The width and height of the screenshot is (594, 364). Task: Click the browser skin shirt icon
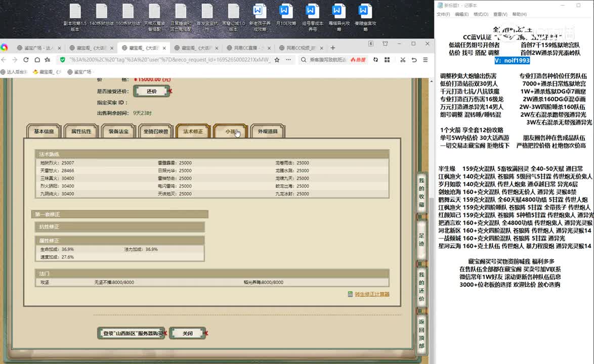pyautogui.click(x=385, y=43)
